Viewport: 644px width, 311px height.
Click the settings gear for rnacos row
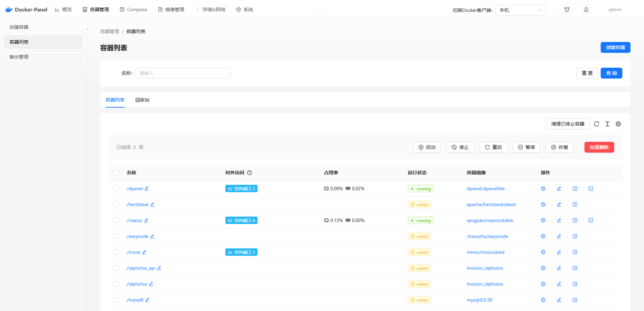click(543, 220)
